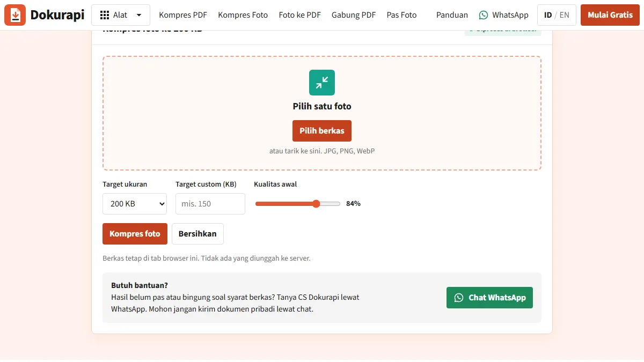The image size is (644, 362).
Task: Switch language to EN
Action: tap(564, 15)
